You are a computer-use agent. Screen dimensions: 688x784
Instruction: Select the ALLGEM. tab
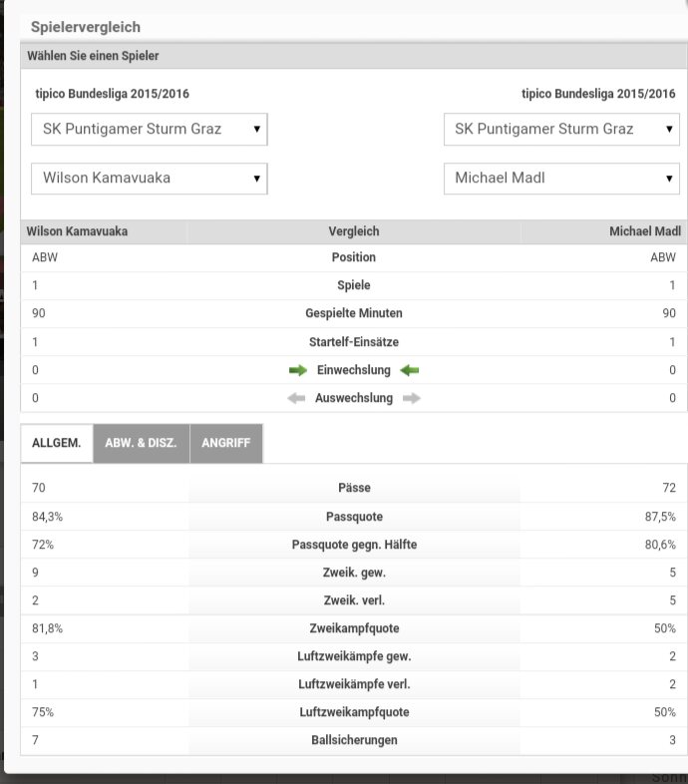click(57, 443)
